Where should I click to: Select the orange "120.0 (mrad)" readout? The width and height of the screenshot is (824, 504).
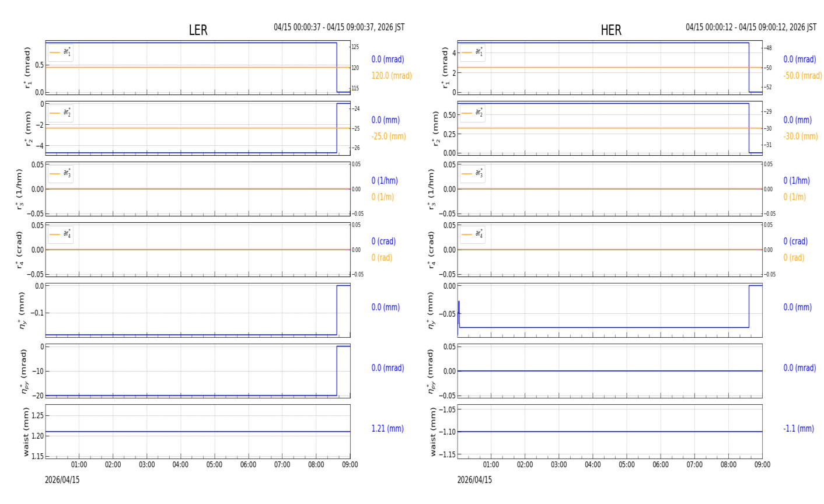(x=392, y=76)
